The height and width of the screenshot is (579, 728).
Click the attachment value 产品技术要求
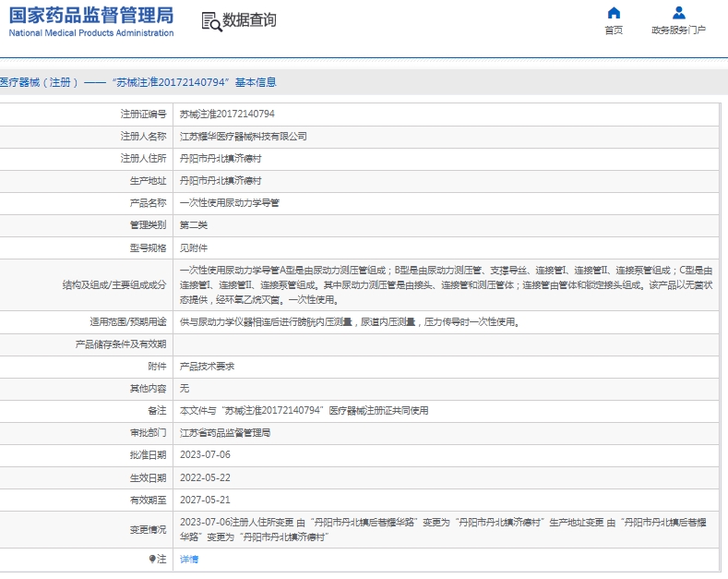tap(207, 367)
